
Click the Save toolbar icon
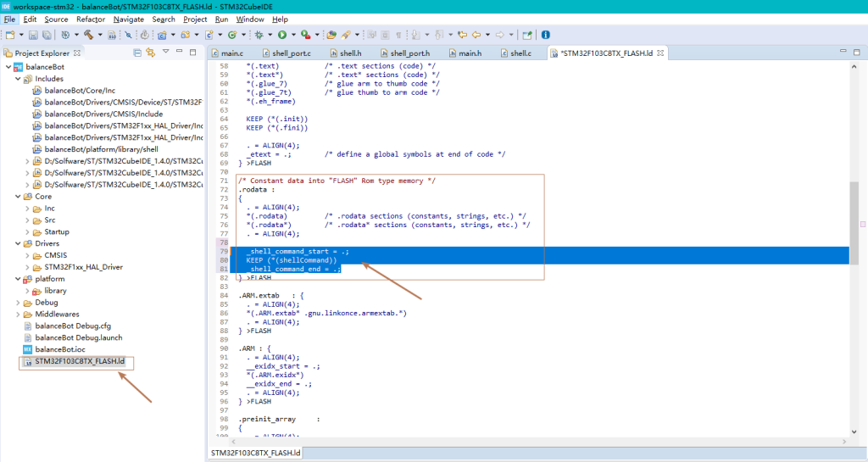click(33, 36)
